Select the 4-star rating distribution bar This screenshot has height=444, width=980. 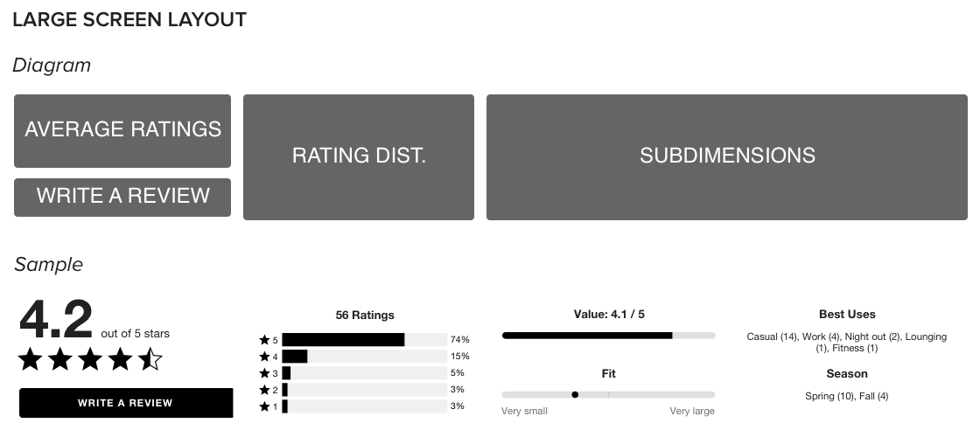point(364,357)
